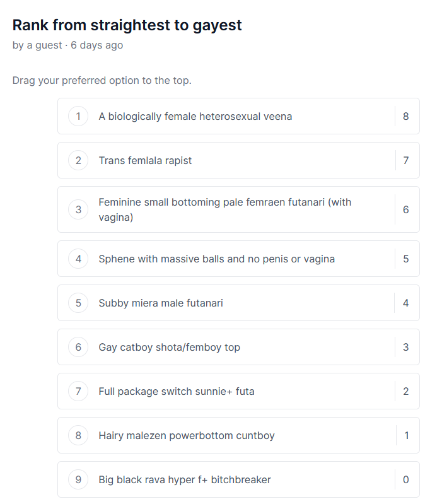Select the 'Full package switch sunnie+' option text
The image size is (442, 504).
176,391
